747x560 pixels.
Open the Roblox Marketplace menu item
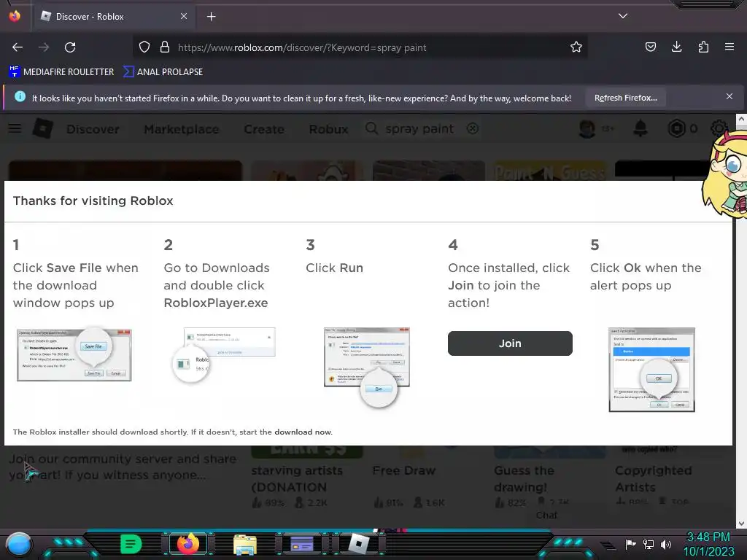pos(182,129)
